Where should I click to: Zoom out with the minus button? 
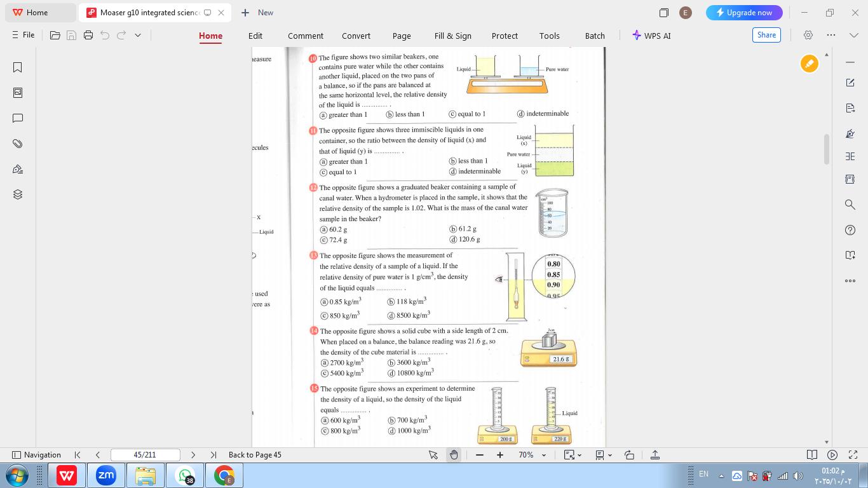click(x=480, y=455)
